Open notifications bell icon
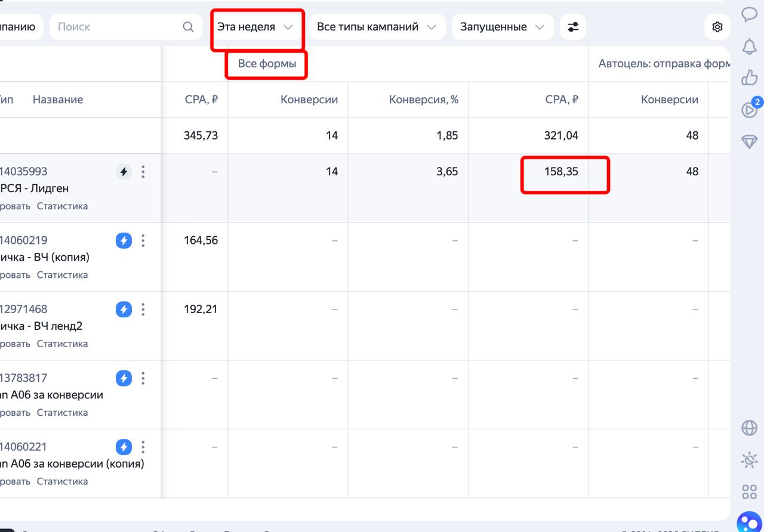Screen dimensions: 764x532 point(749,46)
